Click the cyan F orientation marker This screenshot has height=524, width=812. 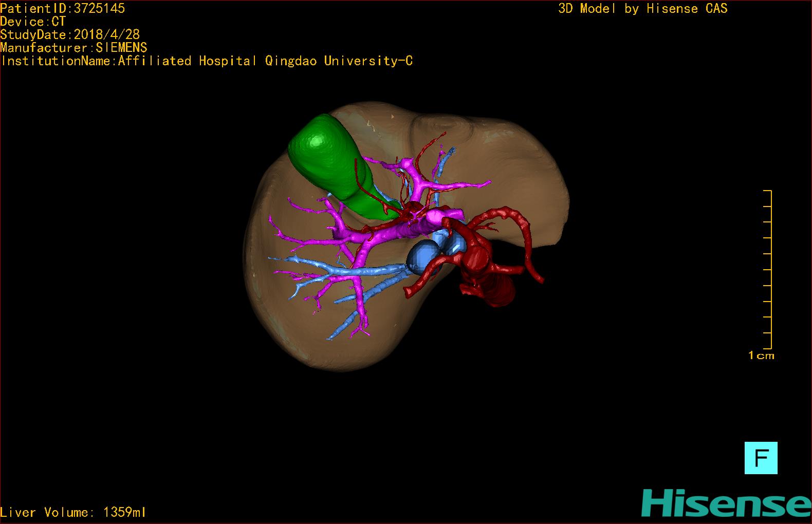pyautogui.click(x=761, y=458)
